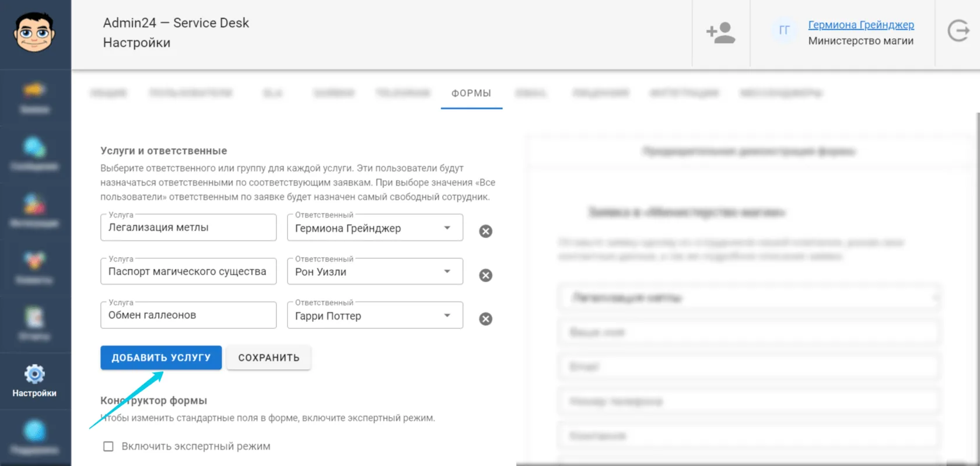The height and width of the screenshot is (466, 980).
Task: Open Настройки gear icon in sidebar
Action: 34,374
